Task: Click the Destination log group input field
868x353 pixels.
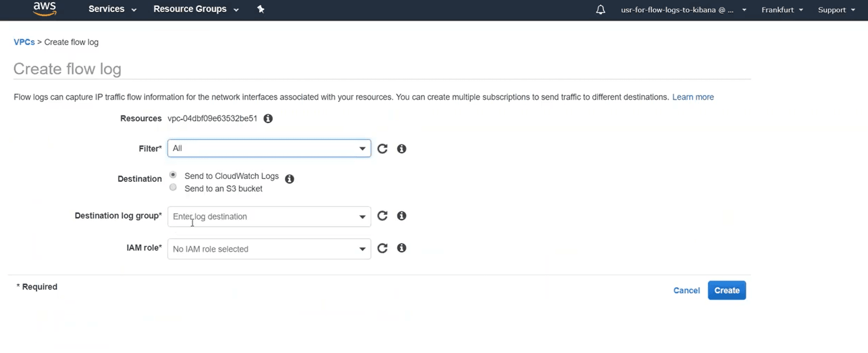Action: coord(263,217)
